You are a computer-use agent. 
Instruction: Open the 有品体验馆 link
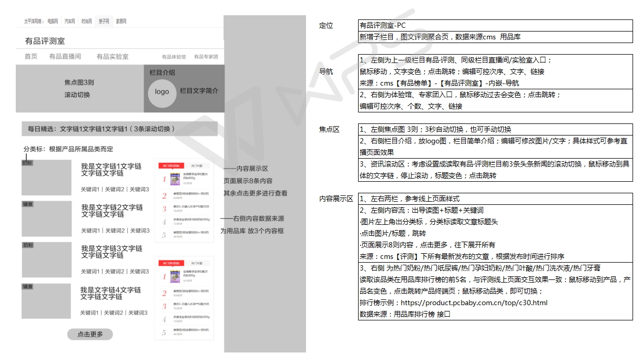tap(174, 57)
